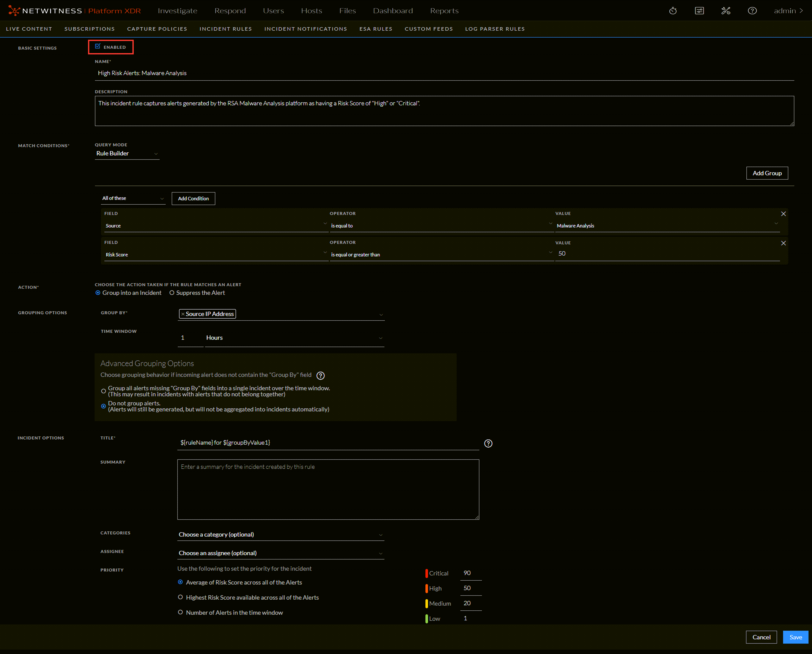Remove the Source condition with X icon
This screenshot has height=654, width=812.
coord(783,214)
